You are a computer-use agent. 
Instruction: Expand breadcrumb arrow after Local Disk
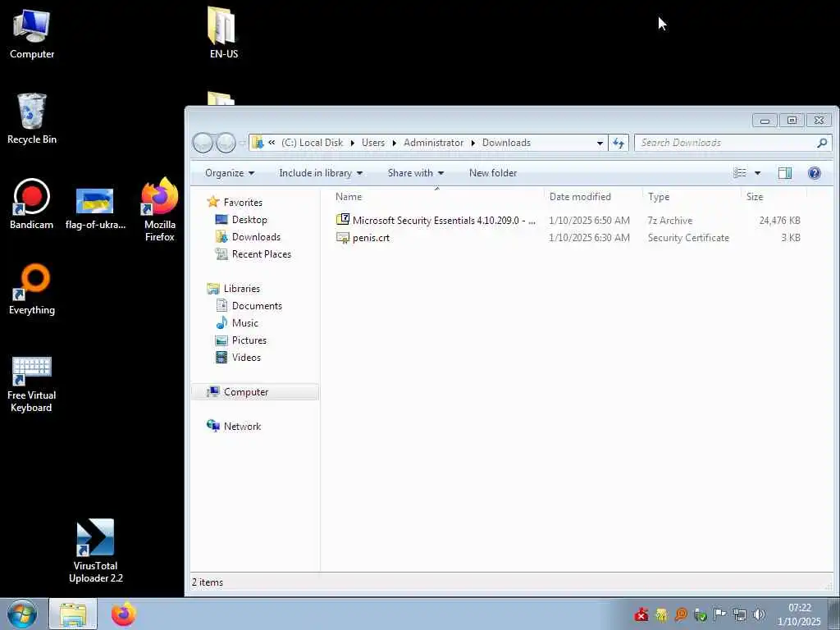point(353,143)
